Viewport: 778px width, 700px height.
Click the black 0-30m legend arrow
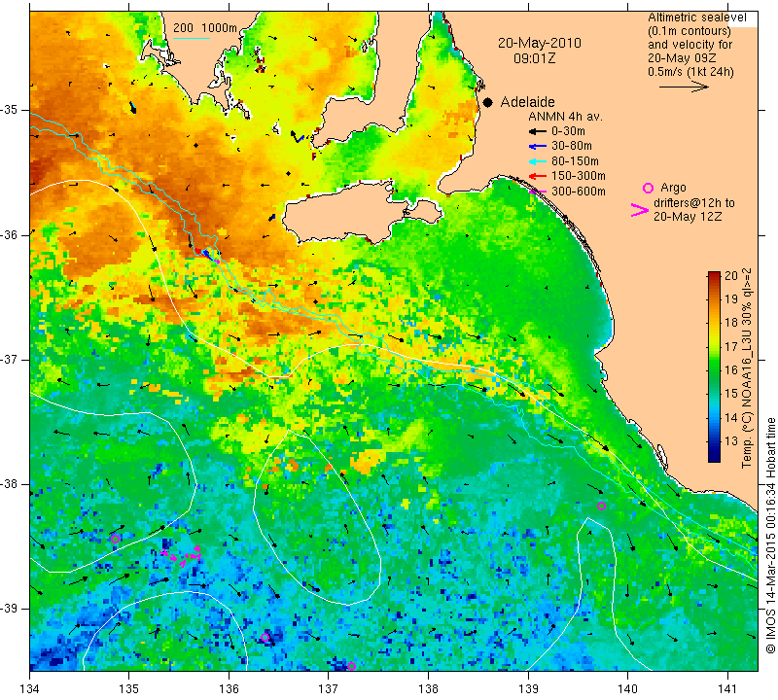coord(538,132)
